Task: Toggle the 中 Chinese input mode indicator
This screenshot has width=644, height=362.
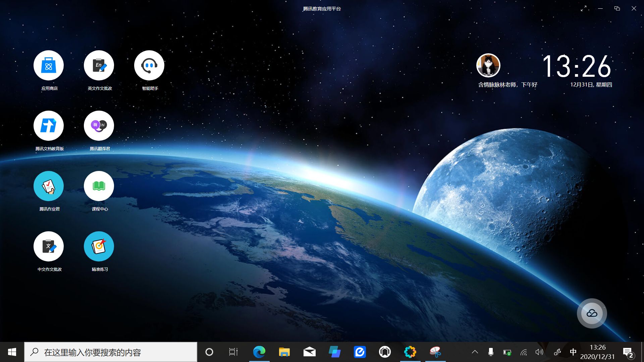Action: [573, 352]
